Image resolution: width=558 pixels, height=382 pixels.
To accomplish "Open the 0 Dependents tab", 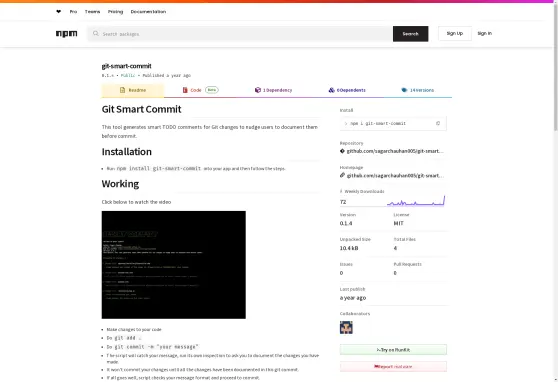I will coord(347,90).
